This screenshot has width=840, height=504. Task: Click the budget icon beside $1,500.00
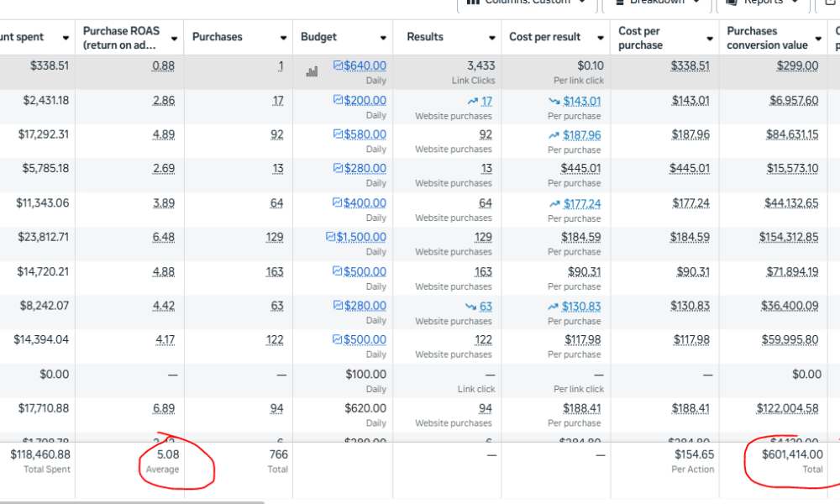pos(330,237)
